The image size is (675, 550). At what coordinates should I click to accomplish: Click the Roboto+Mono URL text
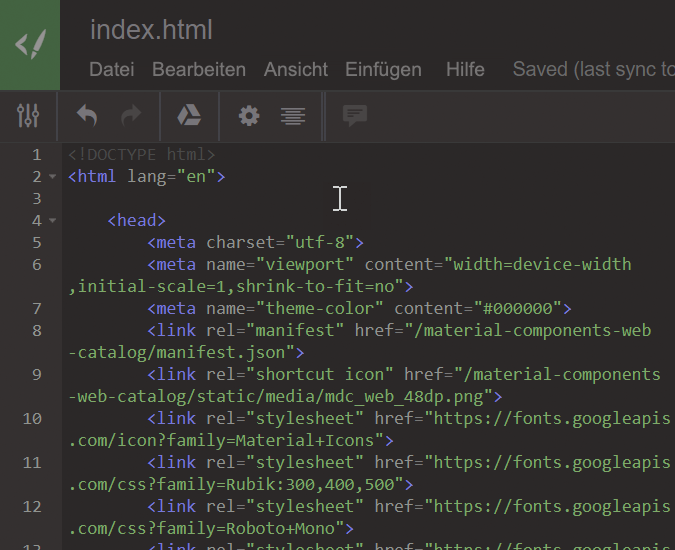[x=280, y=529]
